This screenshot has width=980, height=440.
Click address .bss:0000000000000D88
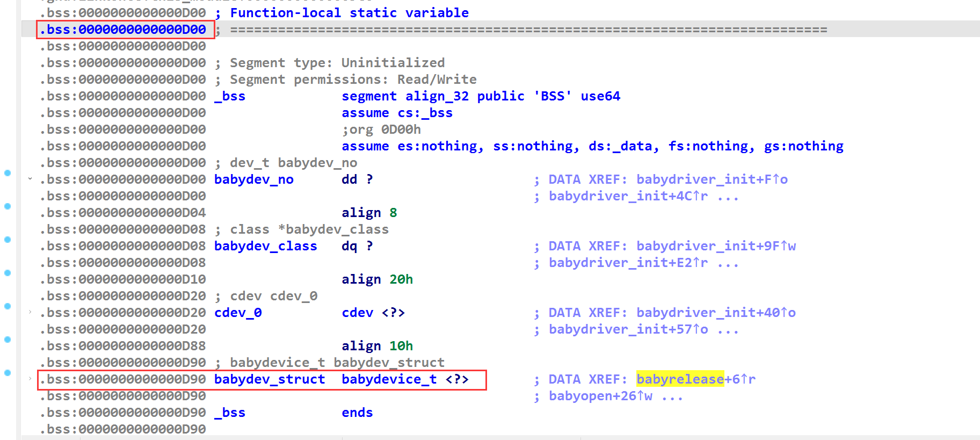123,346
